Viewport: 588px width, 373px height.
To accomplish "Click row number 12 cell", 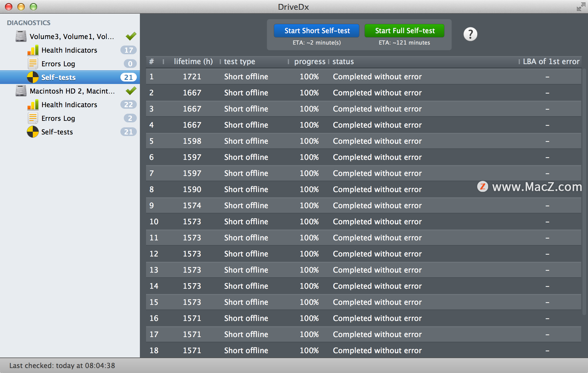I will pyautogui.click(x=154, y=254).
